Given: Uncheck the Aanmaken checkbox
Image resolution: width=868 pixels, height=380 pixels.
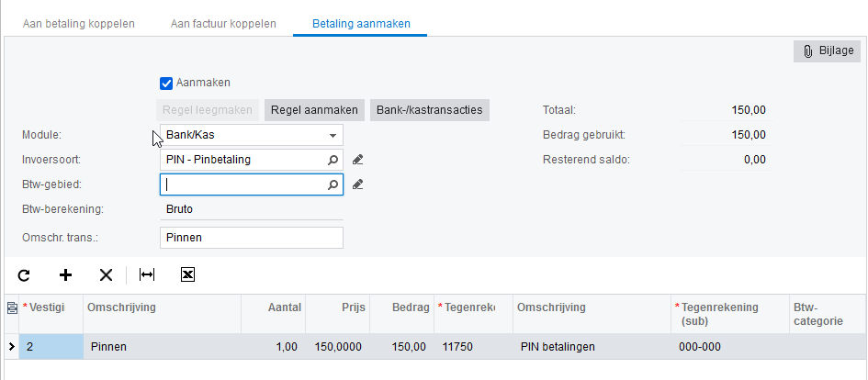Looking at the screenshot, I should (x=166, y=83).
